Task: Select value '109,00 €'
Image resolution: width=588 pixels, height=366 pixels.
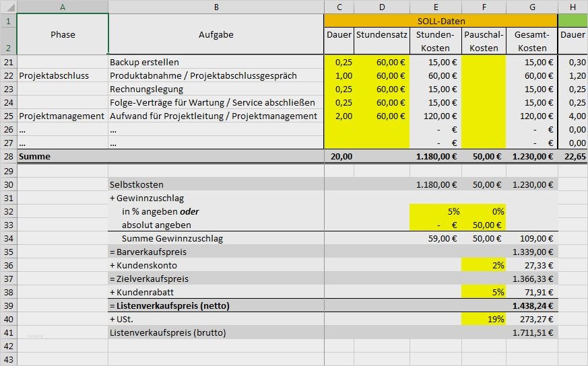Action: pos(531,238)
